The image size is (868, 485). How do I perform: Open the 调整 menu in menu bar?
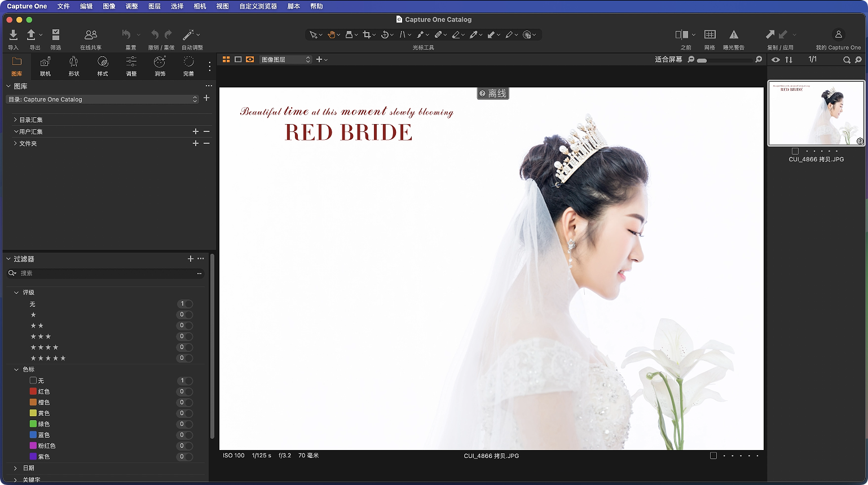pyautogui.click(x=131, y=6)
